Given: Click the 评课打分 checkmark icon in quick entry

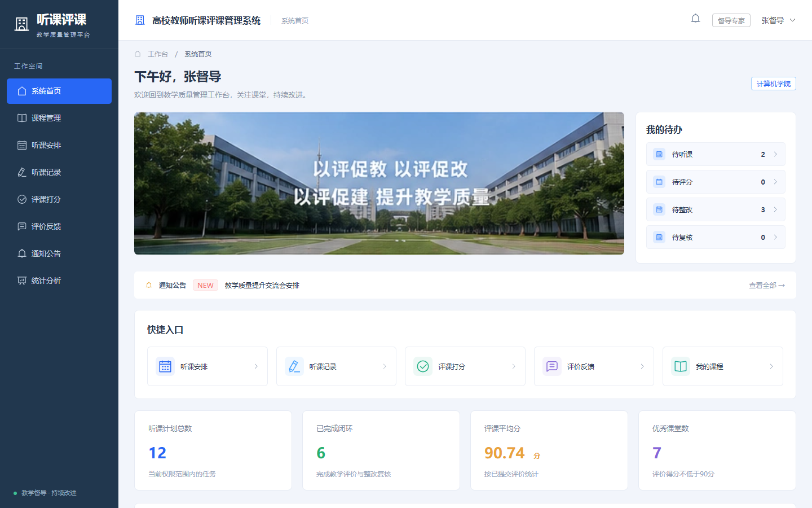Looking at the screenshot, I should [x=423, y=366].
